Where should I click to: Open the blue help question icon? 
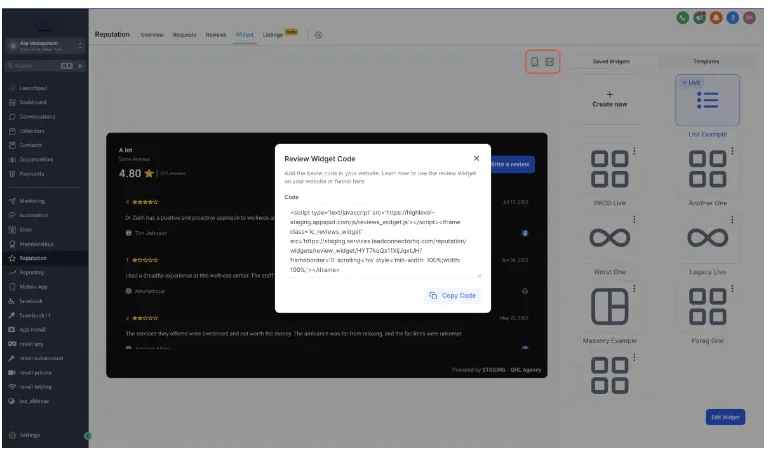pos(733,18)
